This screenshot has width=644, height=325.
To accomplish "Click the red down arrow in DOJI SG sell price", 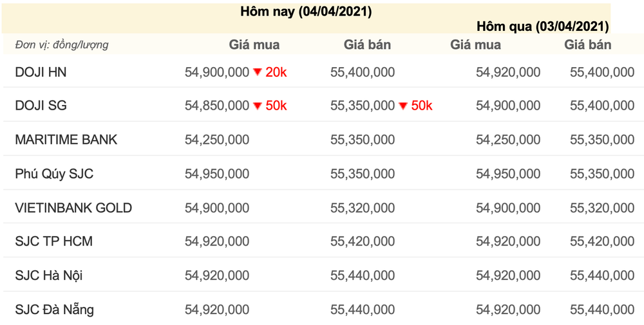I will click(x=403, y=106).
